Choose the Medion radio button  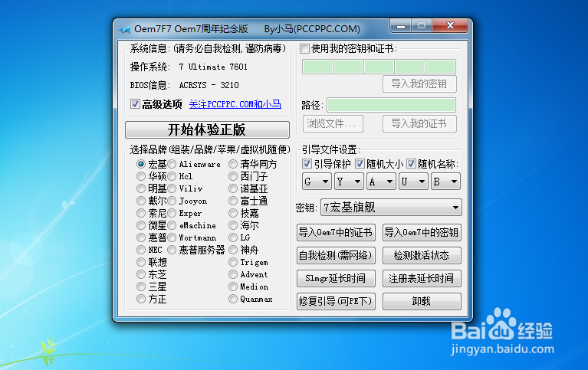point(233,287)
